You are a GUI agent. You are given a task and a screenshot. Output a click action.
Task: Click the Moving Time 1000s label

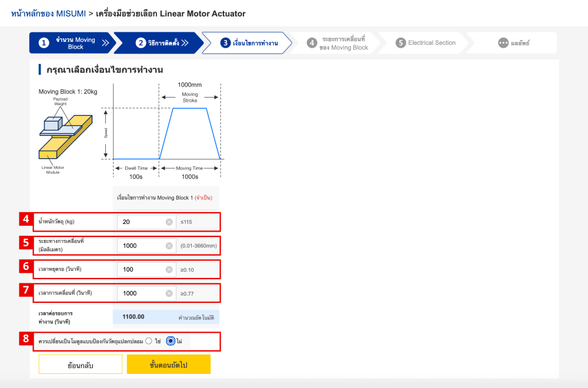190,172
